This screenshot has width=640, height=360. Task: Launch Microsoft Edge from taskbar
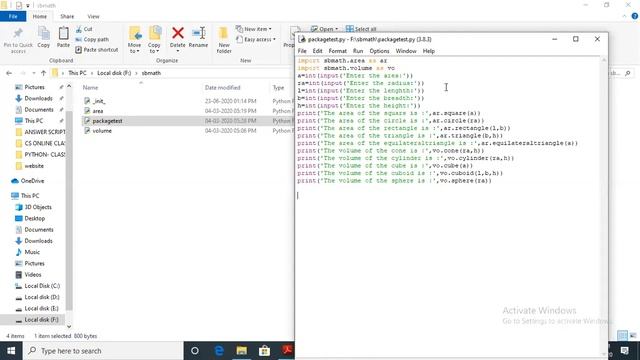pos(219,351)
